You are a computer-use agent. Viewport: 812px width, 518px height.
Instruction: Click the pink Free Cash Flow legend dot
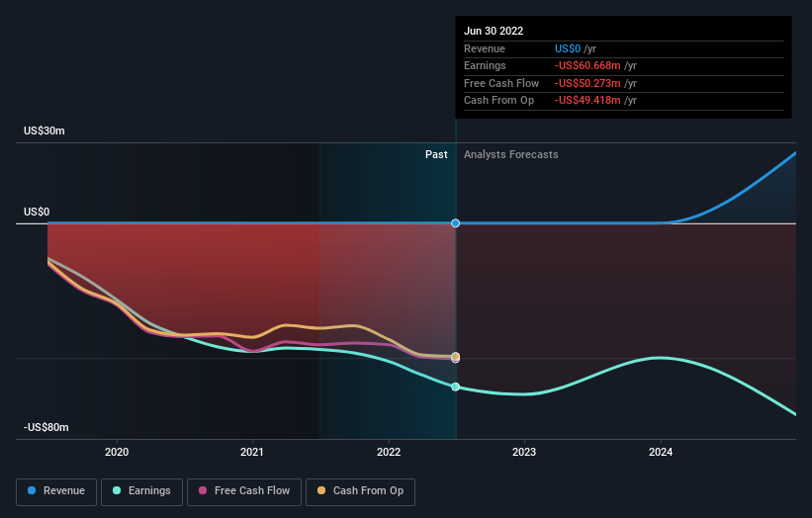(x=203, y=490)
